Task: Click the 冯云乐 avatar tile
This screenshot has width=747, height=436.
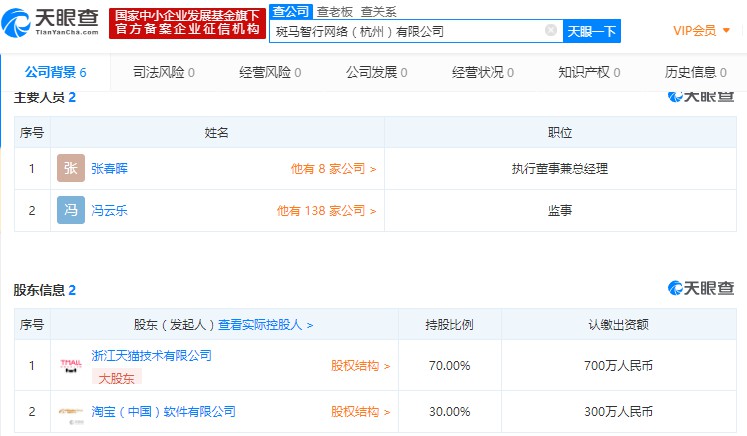Action: [x=71, y=211]
